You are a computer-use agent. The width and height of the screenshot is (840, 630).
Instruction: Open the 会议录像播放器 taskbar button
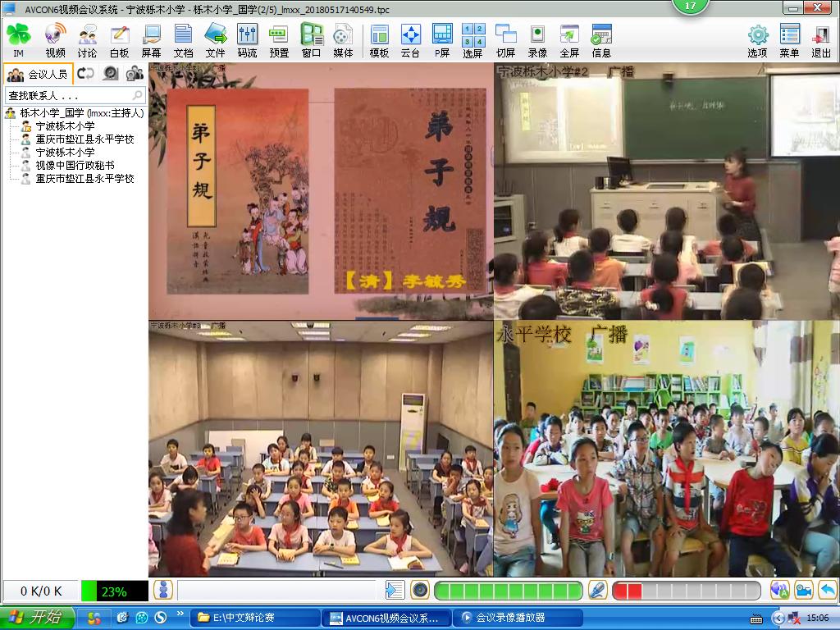click(518, 618)
